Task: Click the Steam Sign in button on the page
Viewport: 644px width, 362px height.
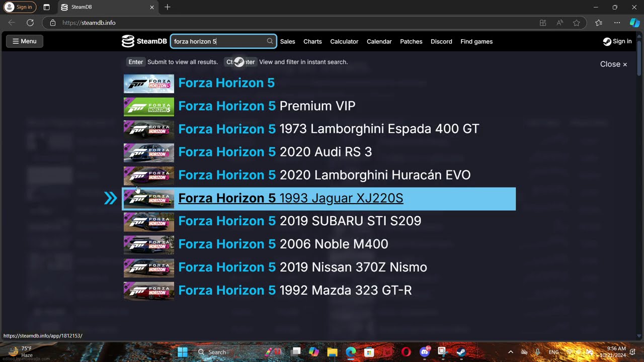Action: point(617,41)
